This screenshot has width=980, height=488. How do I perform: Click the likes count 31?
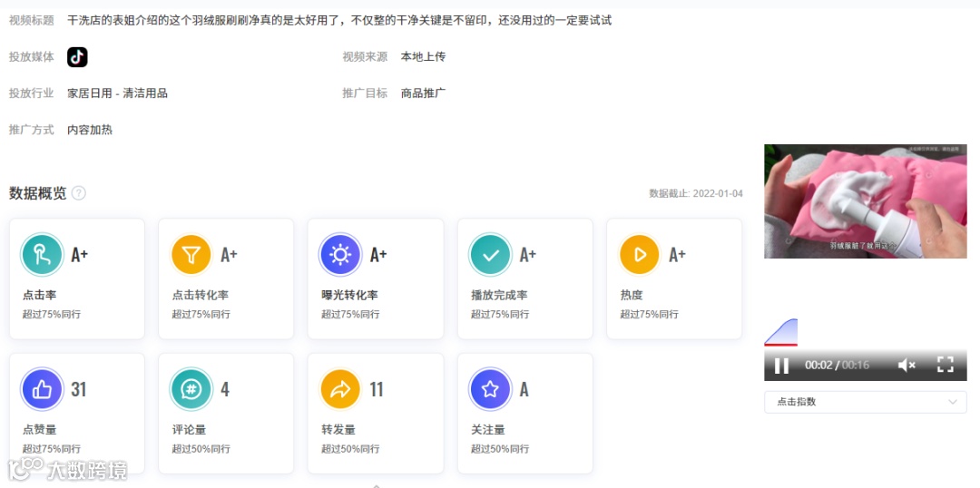click(x=78, y=390)
